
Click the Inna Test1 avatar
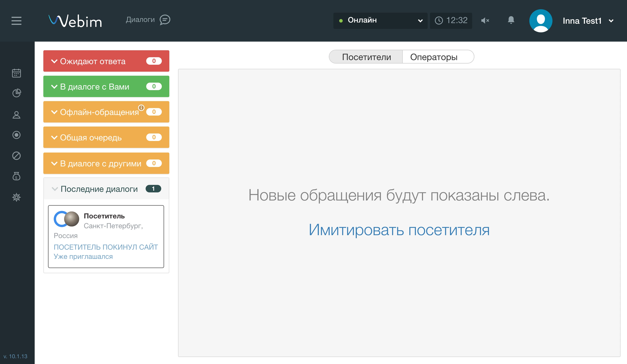coord(541,21)
